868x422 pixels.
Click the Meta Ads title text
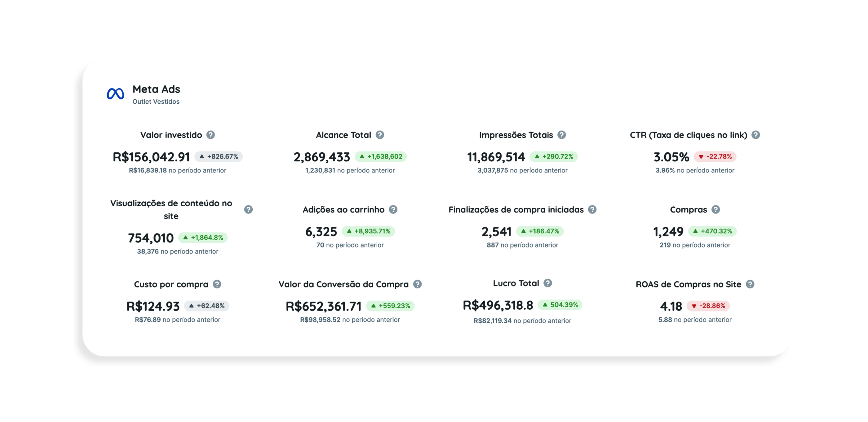[156, 89]
